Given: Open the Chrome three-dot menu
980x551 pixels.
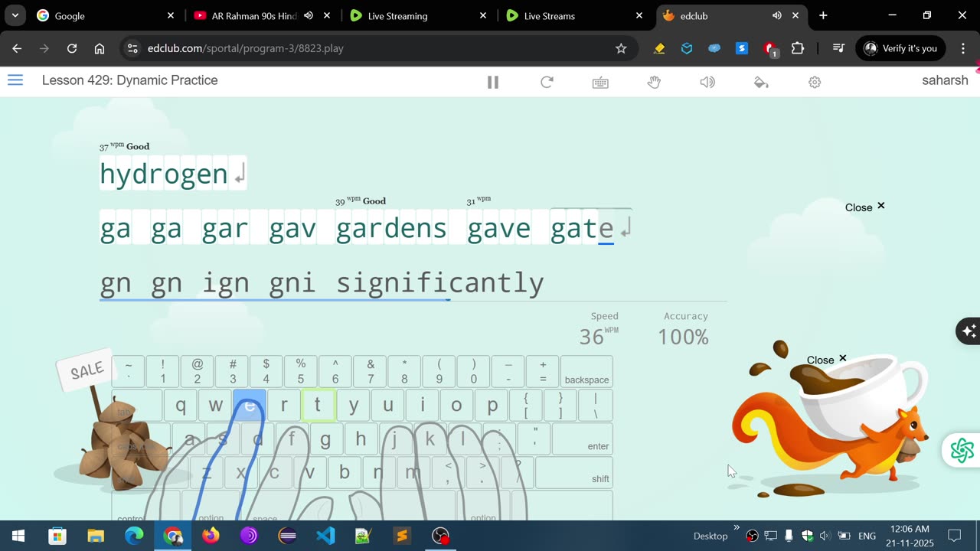Looking at the screenshot, I should pos(963,48).
